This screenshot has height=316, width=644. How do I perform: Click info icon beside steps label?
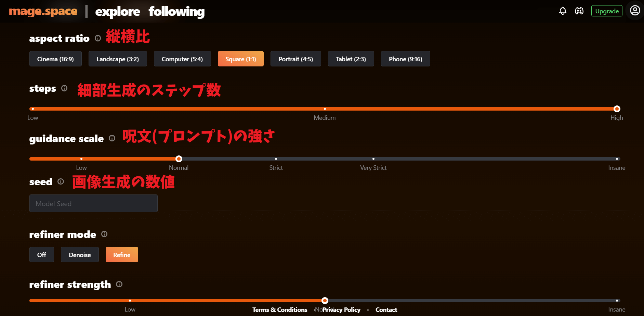64,88
